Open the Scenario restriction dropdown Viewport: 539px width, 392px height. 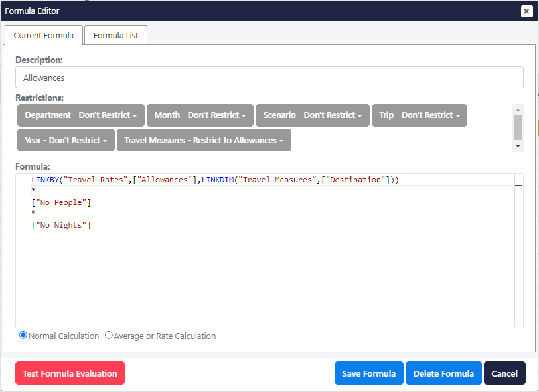[312, 115]
